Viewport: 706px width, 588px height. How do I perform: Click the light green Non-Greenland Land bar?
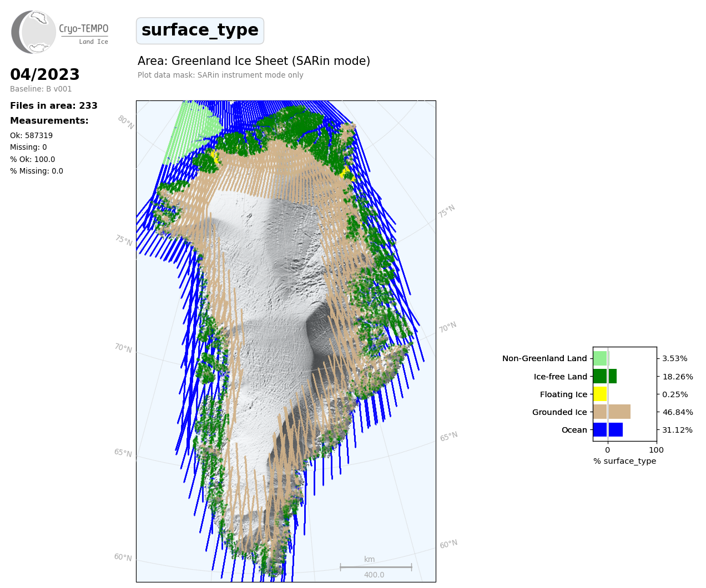tap(601, 358)
